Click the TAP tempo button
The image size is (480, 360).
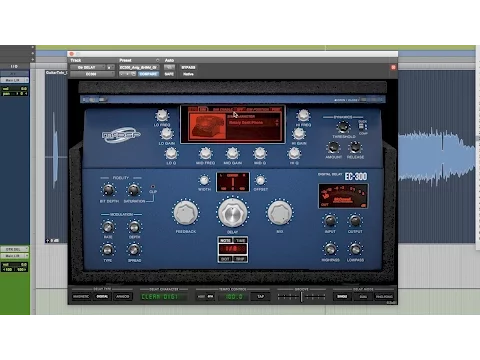(x=261, y=296)
